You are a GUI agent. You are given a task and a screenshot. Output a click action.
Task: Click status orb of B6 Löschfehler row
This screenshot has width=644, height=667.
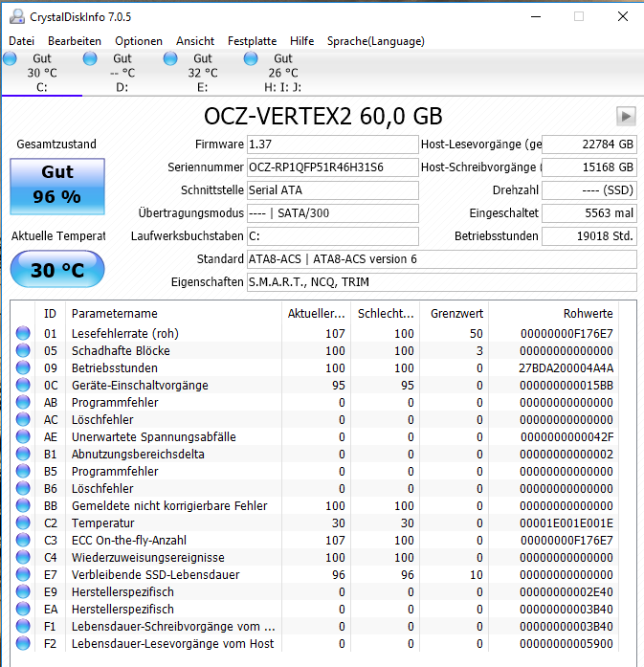[23, 488]
